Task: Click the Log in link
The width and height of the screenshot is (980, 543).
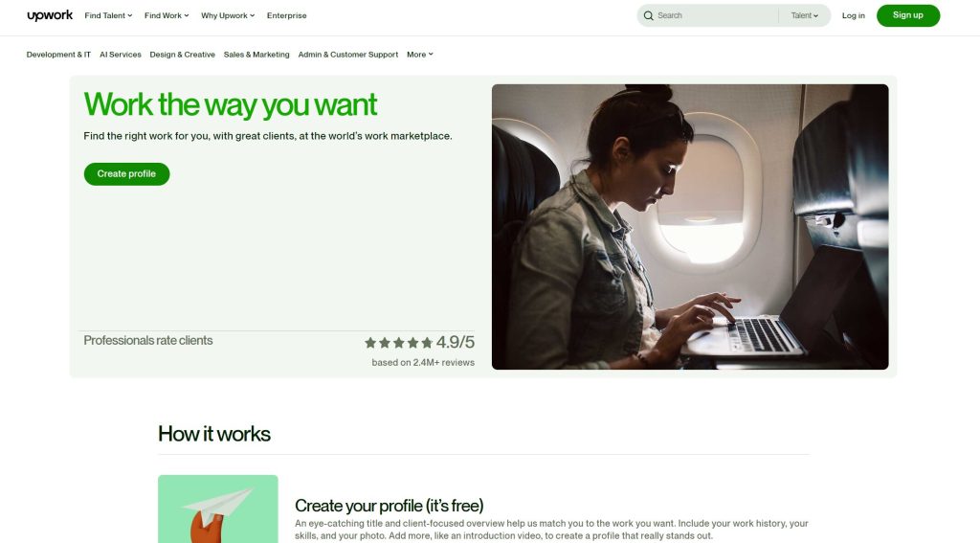Action: (x=853, y=15)
